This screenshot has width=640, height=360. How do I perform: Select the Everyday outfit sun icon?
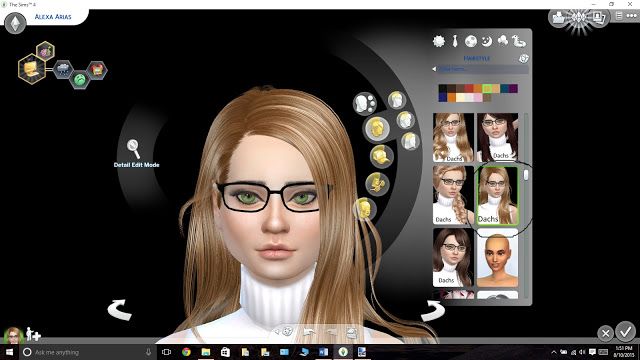tap(439, 41)
